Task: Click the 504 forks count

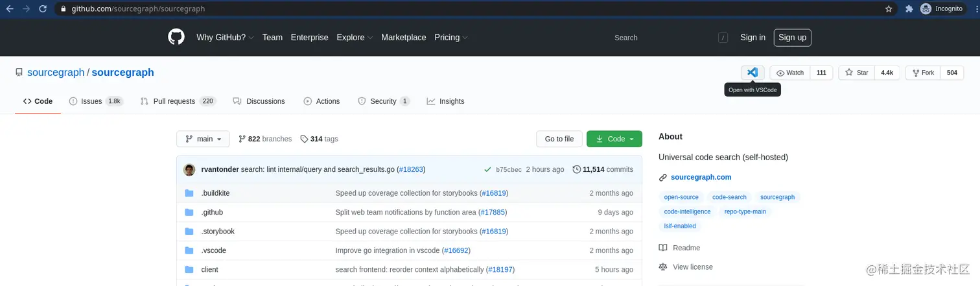Action: [951, 73]
